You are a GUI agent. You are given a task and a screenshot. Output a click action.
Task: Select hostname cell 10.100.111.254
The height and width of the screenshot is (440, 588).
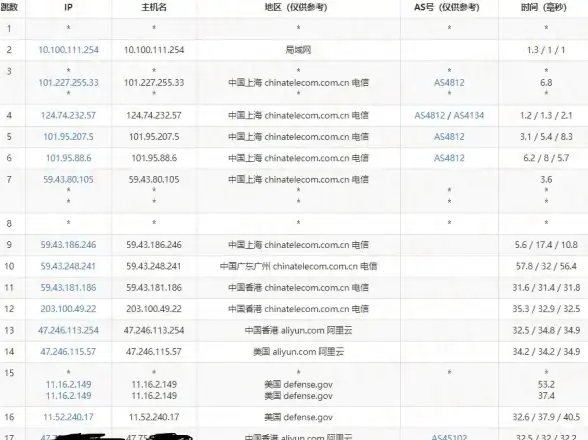(154, 50)
